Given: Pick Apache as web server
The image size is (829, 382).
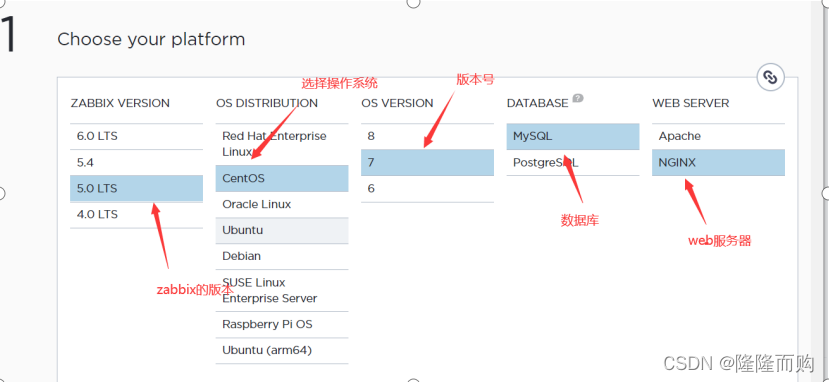Looking at the screenshot, I should click(718, 136).
